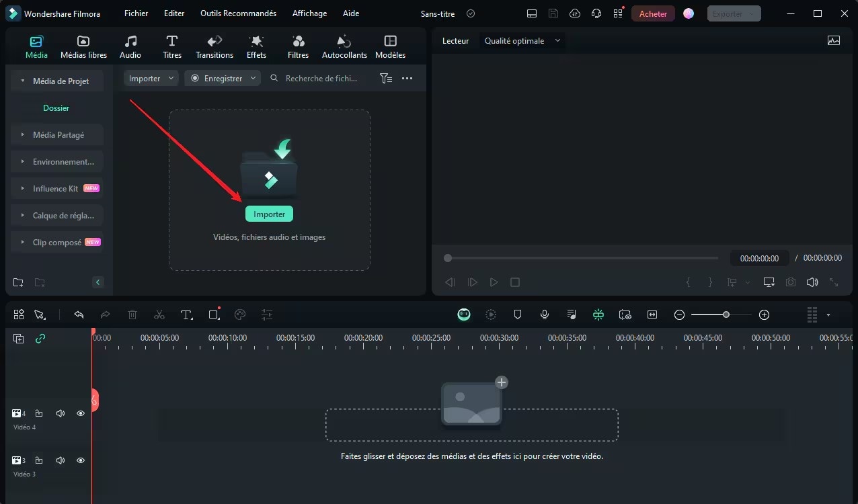Open the color palette tool
The width and height of the screenshot is (858, 504).
(240, 314)
